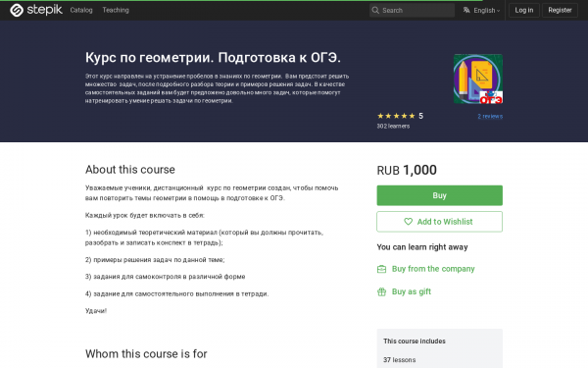The height and width of the screenshot is (368, 588).
Task: Click the 302 learners text
Action: point(393,127)
